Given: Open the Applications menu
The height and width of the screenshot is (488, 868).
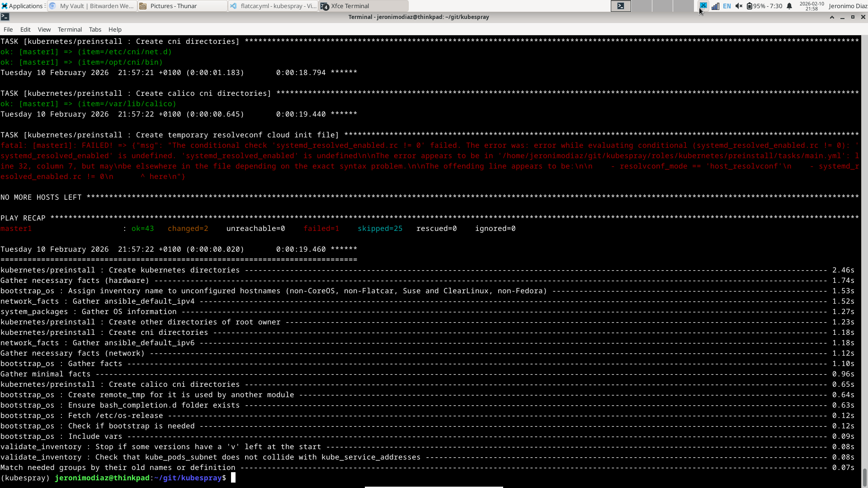Looking at the screenshot, I should pyautogui.click(x=22, y=6).
